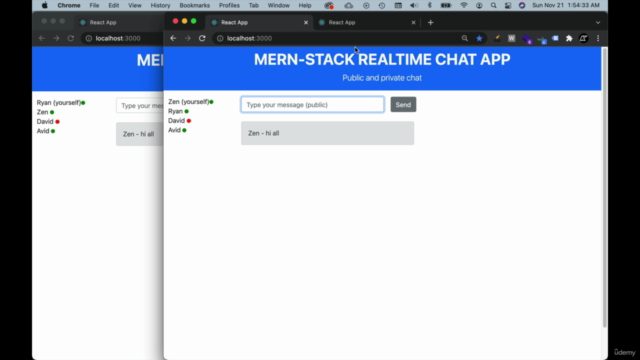
Task: Open the Chrome application menu
Action: coord(69,5)
